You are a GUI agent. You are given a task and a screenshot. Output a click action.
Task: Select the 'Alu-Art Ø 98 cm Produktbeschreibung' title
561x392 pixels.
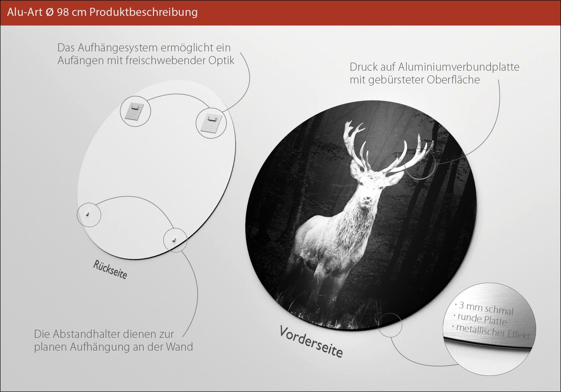point(102,12)
